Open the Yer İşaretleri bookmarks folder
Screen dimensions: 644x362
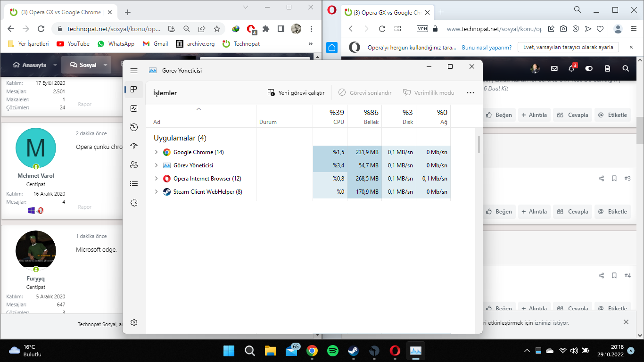(28, 44)
